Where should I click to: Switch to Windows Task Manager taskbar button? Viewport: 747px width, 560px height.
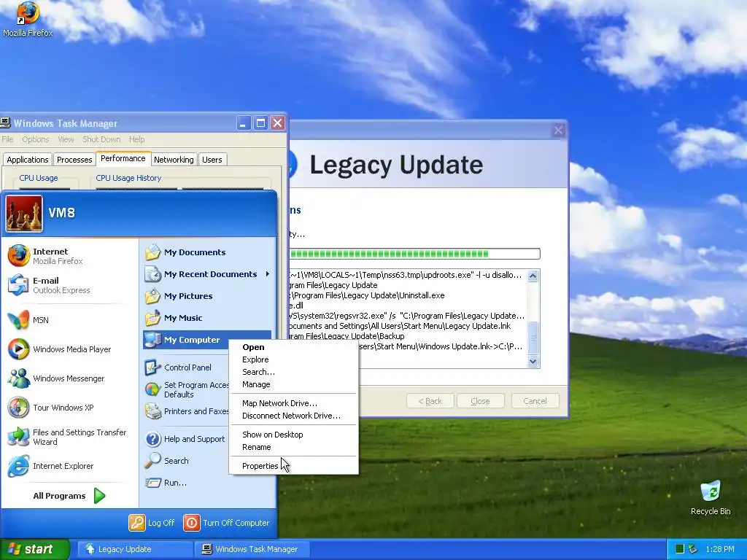point(252,549)
